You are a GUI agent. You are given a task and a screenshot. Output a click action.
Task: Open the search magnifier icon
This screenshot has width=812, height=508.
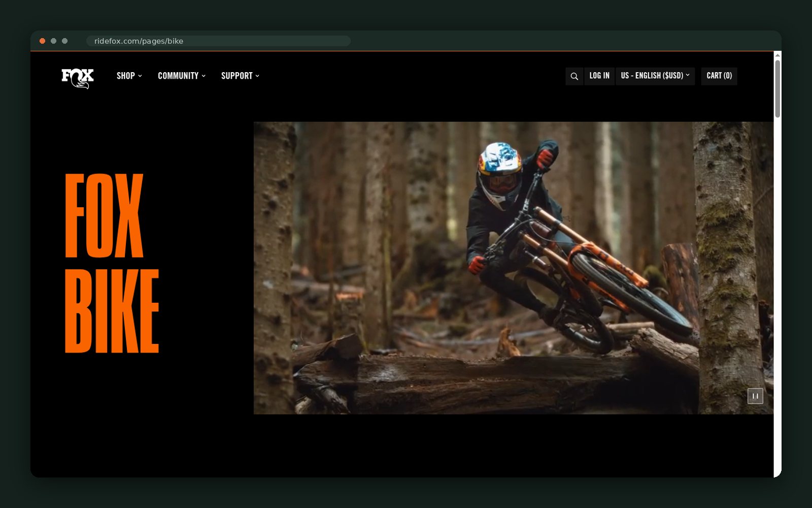574,76
